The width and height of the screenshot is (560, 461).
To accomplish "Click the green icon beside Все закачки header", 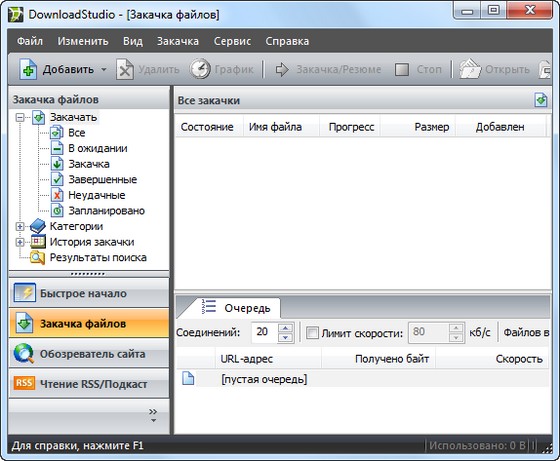I will 541,100.
